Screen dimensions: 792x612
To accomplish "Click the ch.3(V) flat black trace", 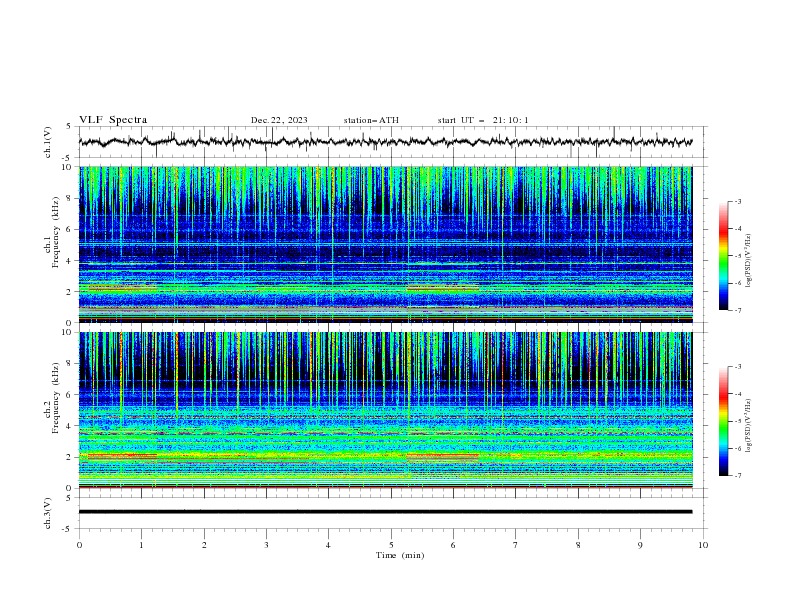I will pos(385,512).
